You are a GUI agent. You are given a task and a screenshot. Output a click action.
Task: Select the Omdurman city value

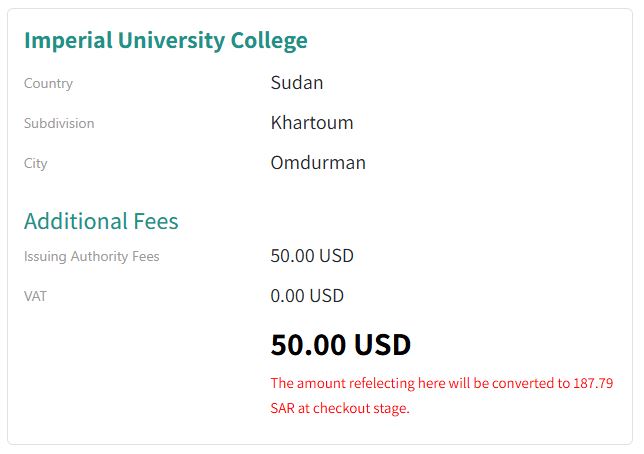coord(318,163)
